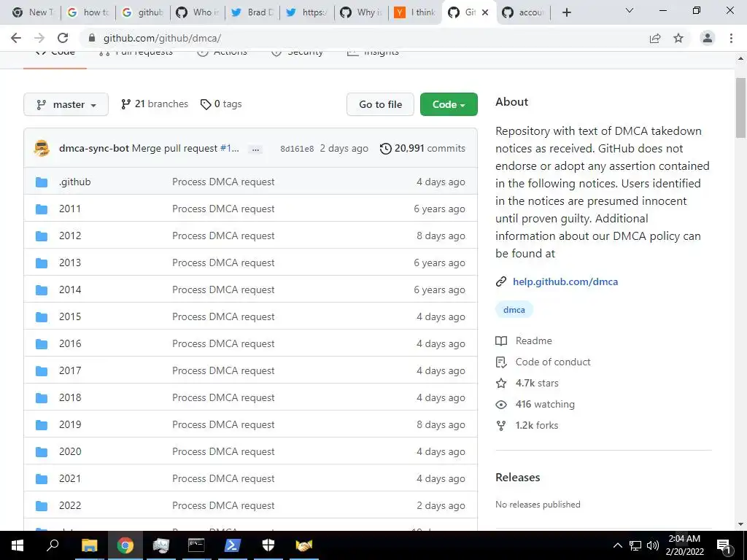Open the 2015 folder name
The height and width of the screenshot is (560, 747).
[70, 316]
